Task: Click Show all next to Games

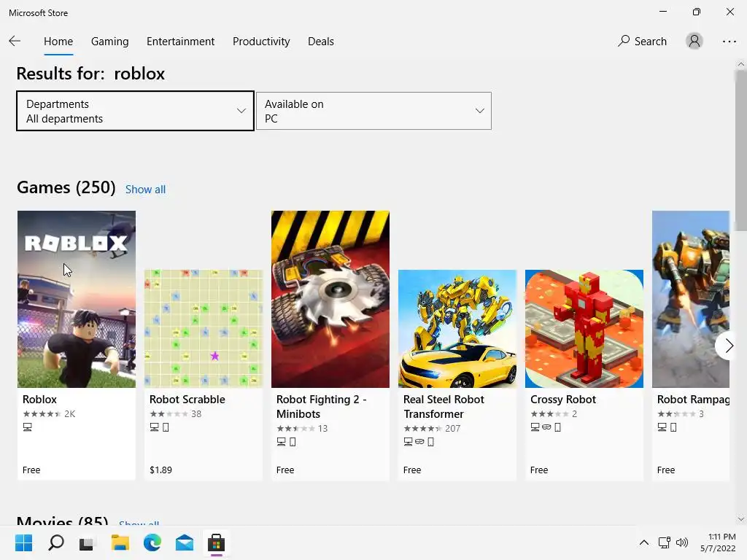Action: [x=145, y=190]
